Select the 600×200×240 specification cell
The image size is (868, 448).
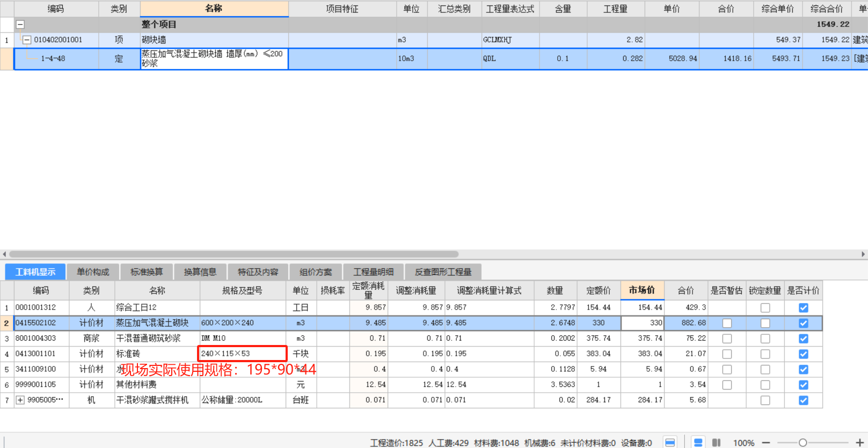tap(243, 323)
